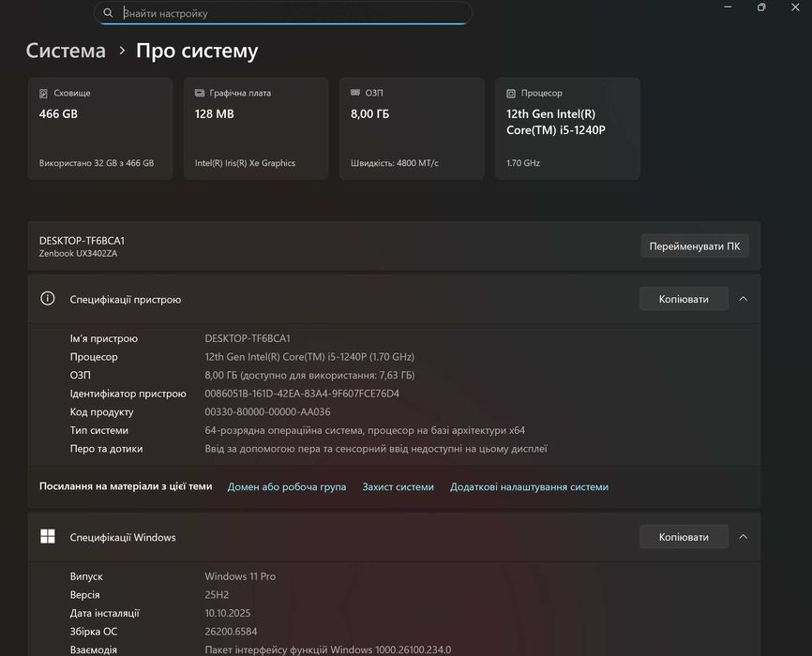Image resolution: width=812 pixels, height=656 pixels.
Task: Select version value '25H2'
Action: [217, 594]
